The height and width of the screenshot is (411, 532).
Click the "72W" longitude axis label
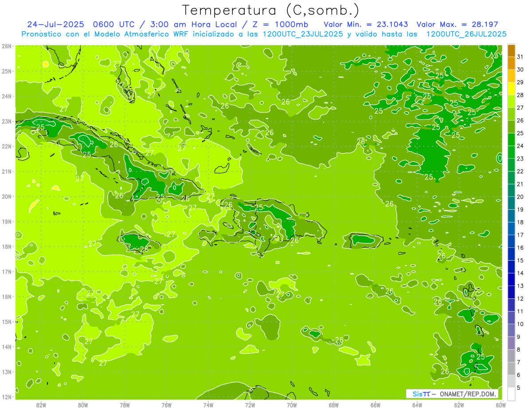250,405
